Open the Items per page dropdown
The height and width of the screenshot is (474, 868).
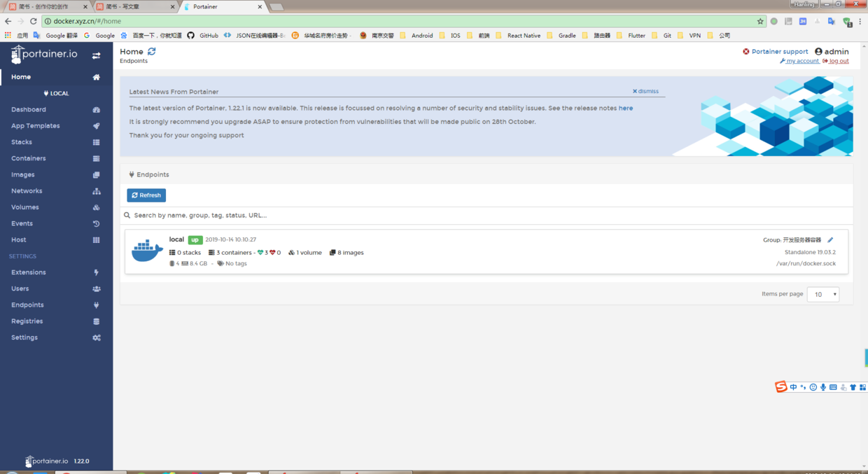pyautogui.click(x=823, y=294)
